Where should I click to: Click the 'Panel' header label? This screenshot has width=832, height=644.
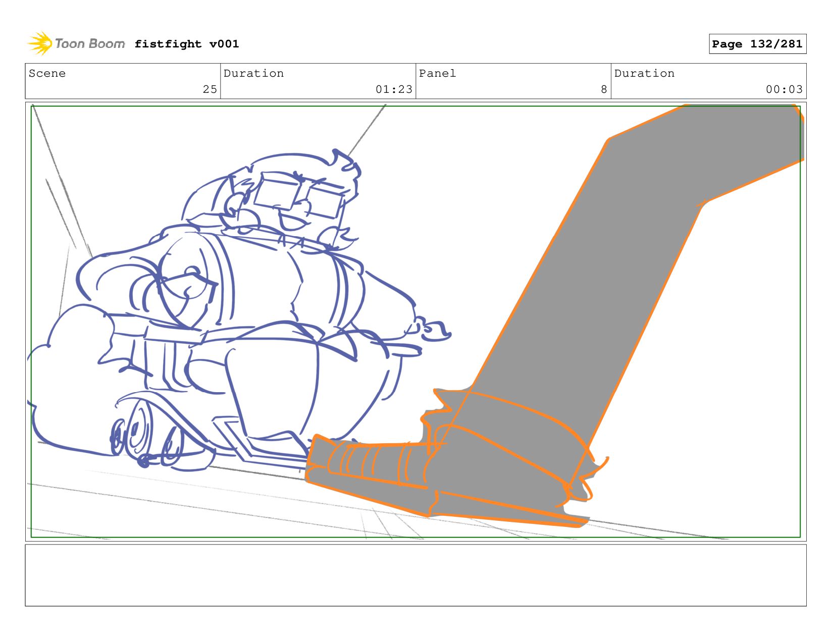click(x=437, y=73)
